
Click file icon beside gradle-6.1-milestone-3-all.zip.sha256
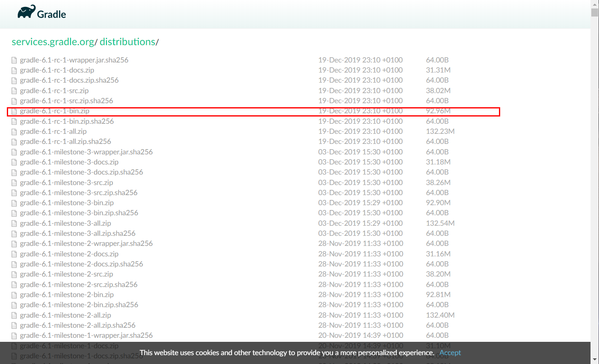[x=15, y=234]
